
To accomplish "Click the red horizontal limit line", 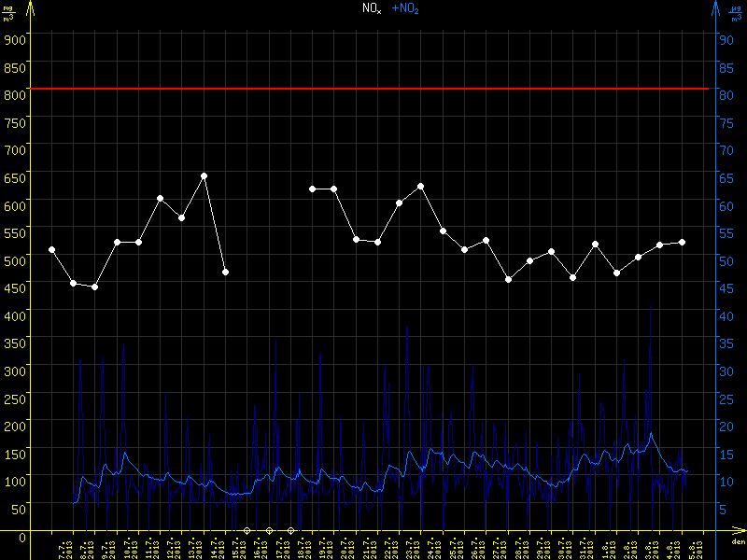I will 373,89.
